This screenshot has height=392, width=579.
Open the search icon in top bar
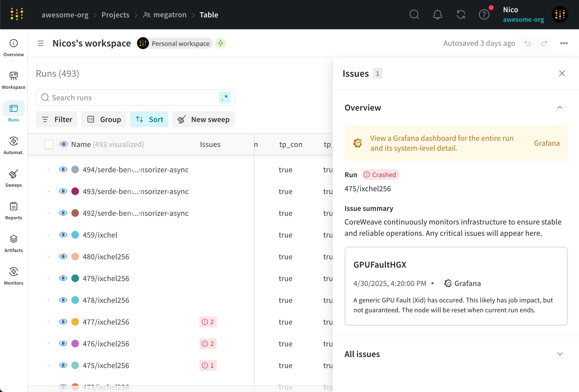click(414, 15)
